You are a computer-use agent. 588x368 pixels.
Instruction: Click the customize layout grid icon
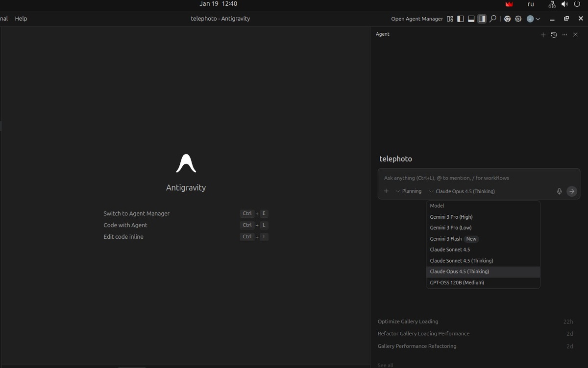click(450, 19)
